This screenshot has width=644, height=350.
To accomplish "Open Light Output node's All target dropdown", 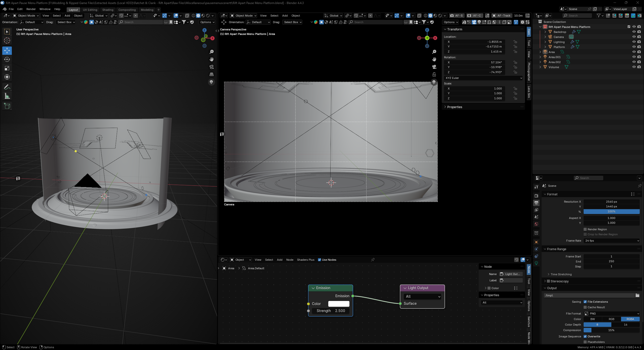I will tap(422, 296).
